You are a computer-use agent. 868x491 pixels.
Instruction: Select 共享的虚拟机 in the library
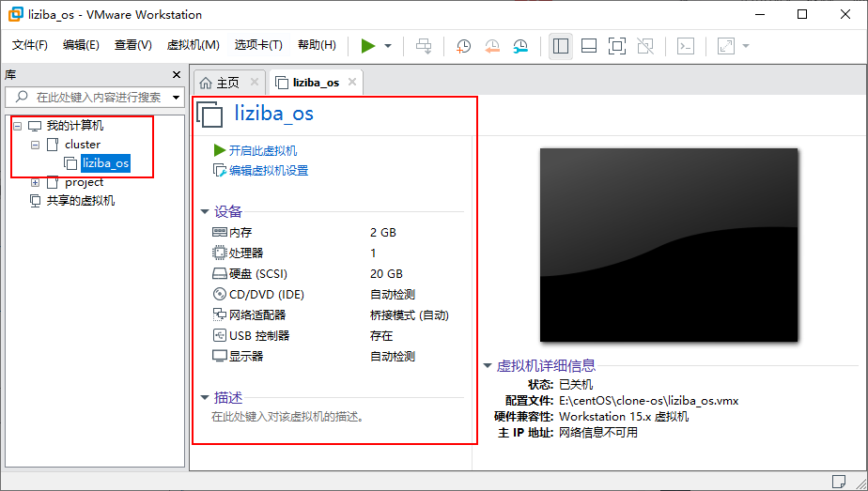pos(80,201)
